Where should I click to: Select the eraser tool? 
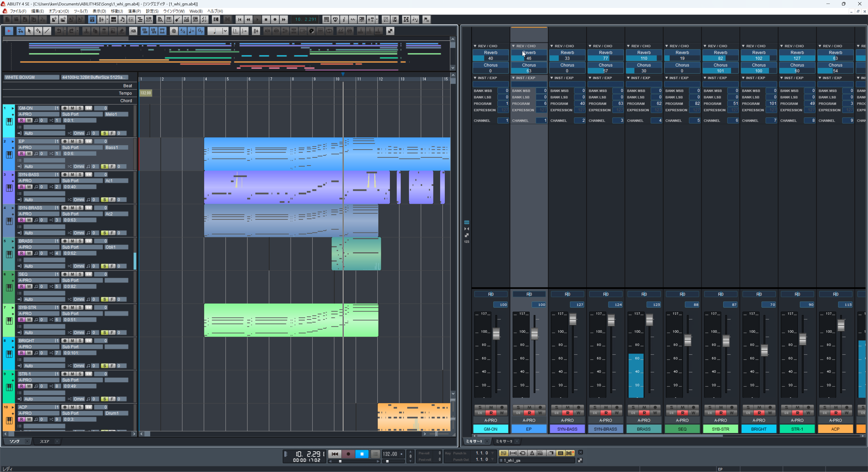click(122, 31)
